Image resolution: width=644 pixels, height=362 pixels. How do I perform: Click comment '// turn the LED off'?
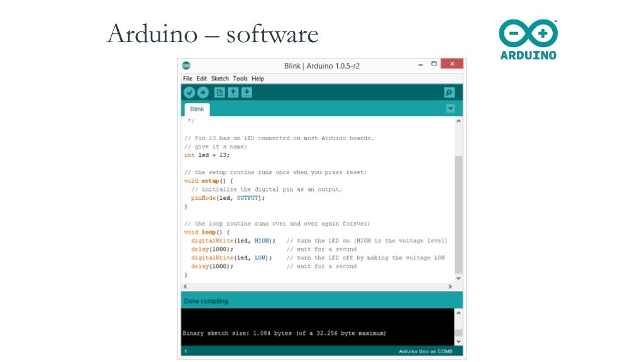pyautogui.click(x=365, y=258)
